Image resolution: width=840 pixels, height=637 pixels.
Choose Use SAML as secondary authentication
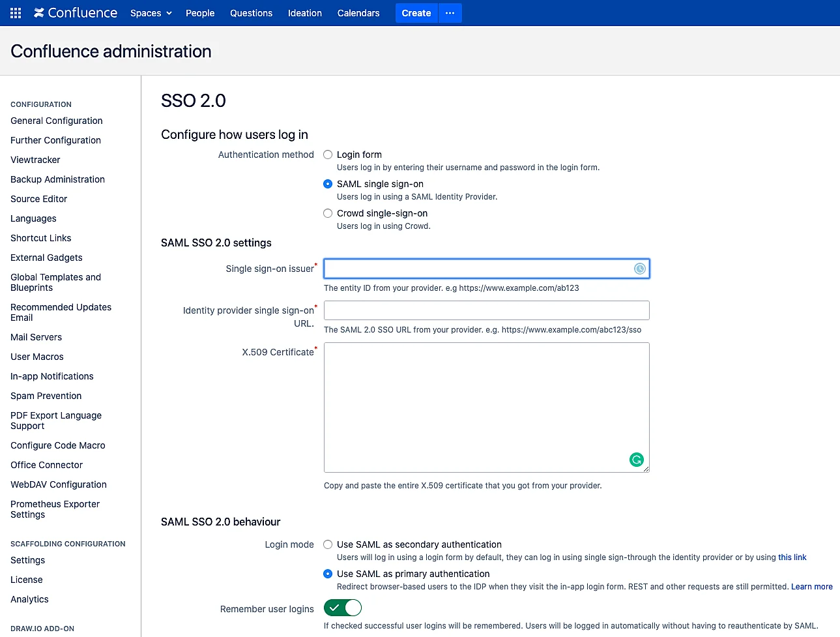(x=328, y=544)
